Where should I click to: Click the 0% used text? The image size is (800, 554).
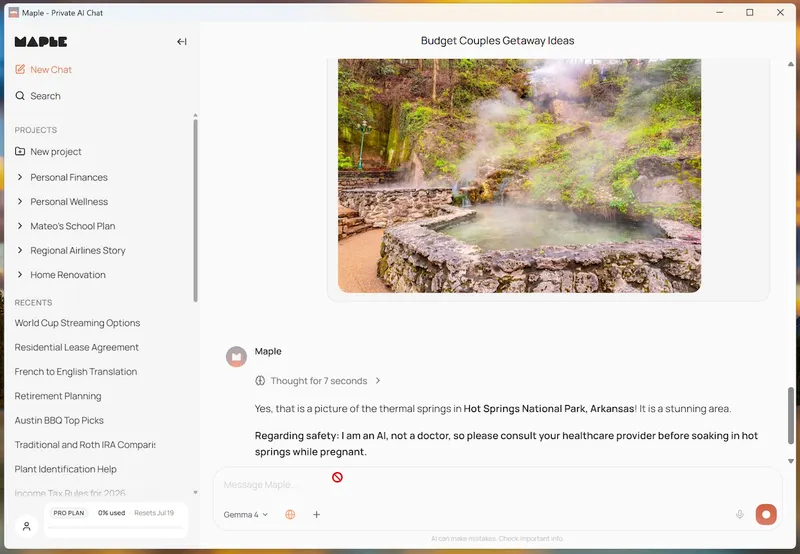(x=111, y=513)
